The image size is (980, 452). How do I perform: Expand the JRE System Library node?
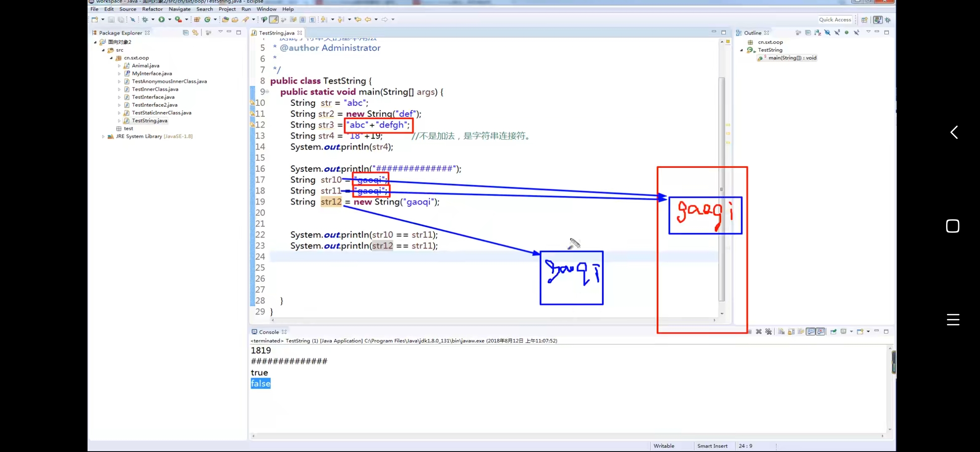click(103, 136)
